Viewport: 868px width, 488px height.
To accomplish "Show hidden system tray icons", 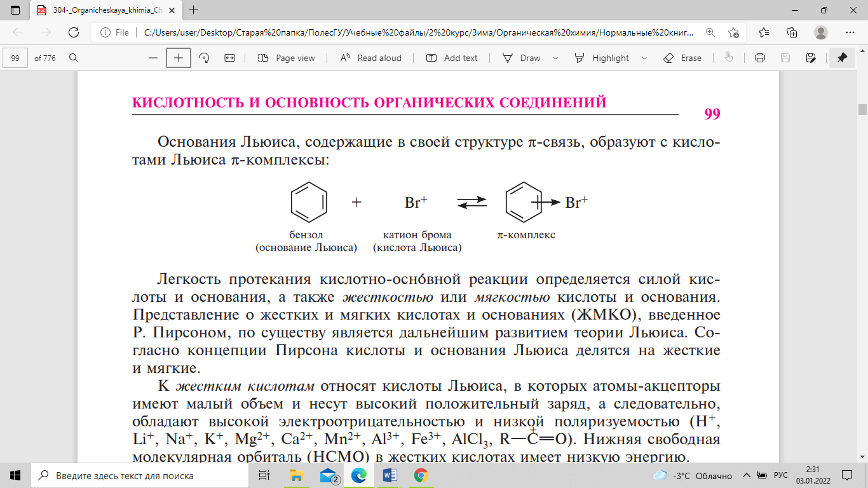I will coord(745,475).
